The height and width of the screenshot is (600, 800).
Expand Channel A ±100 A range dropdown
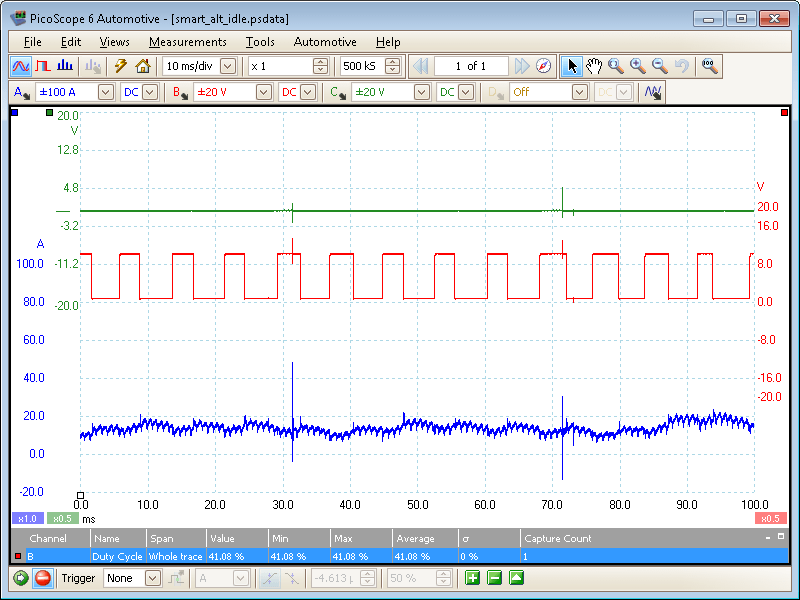coord(105,92)
